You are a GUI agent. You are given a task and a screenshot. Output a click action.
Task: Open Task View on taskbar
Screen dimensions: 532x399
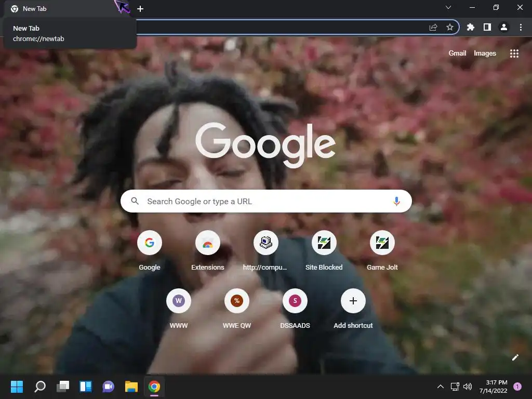63,387
